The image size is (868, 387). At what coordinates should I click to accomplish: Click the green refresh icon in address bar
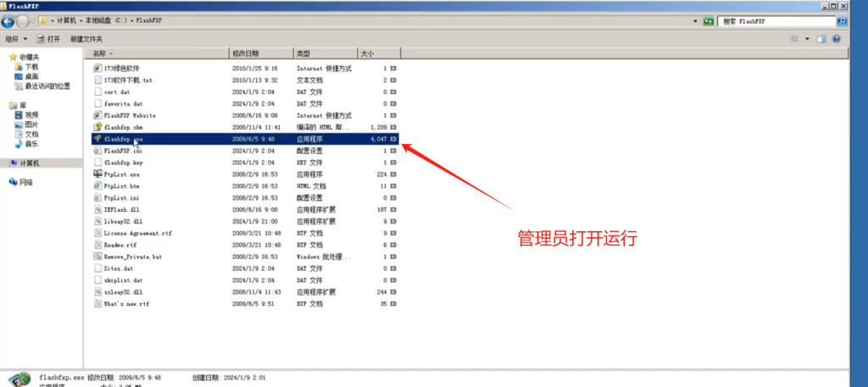tap(708, 21)
